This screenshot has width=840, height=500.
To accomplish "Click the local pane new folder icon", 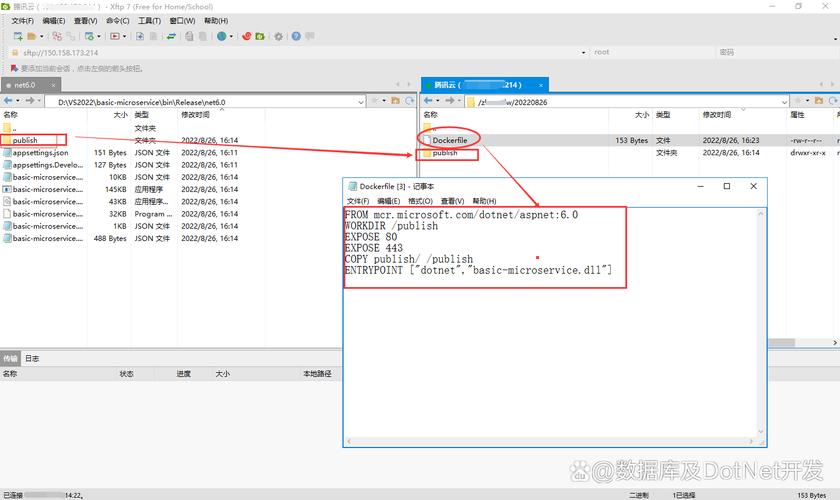I will tap(395, 100).
